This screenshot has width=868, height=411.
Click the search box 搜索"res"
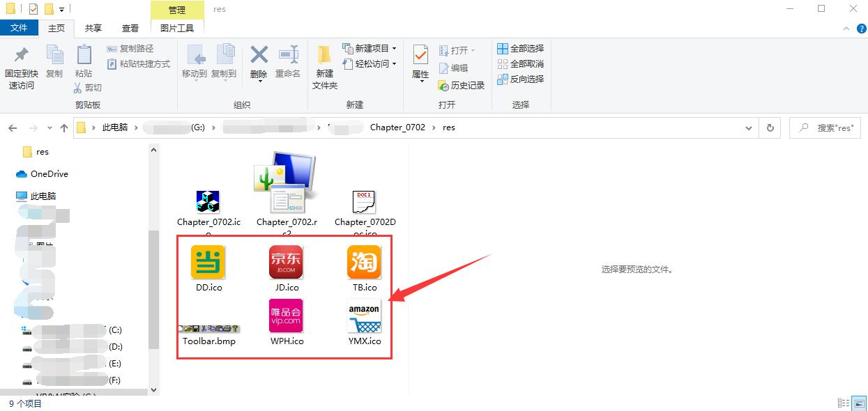pos(826,128)
